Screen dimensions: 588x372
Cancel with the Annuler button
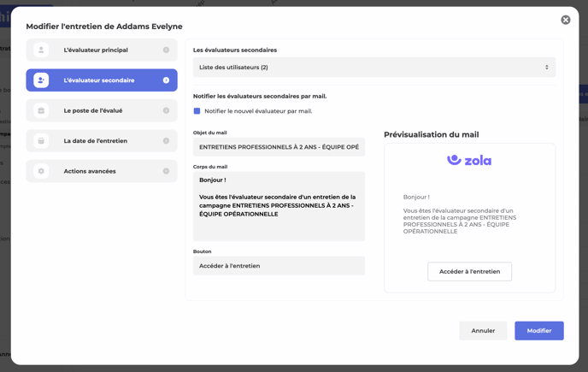pos(483,331)
